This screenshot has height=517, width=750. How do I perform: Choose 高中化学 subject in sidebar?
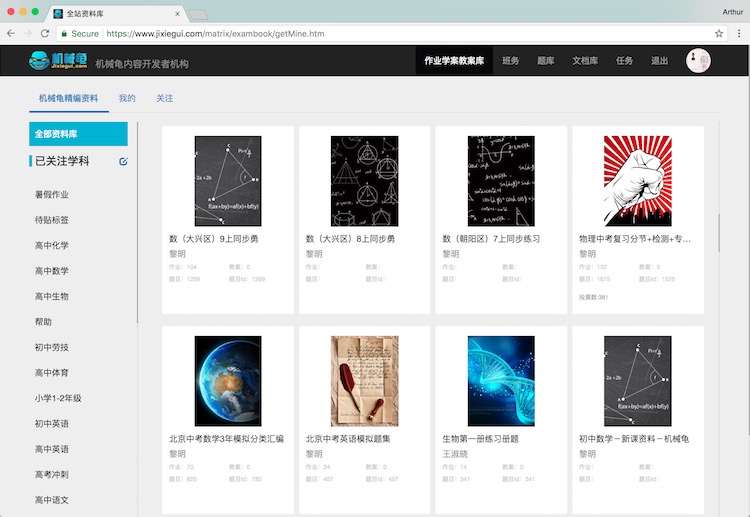tap(52, 245)
